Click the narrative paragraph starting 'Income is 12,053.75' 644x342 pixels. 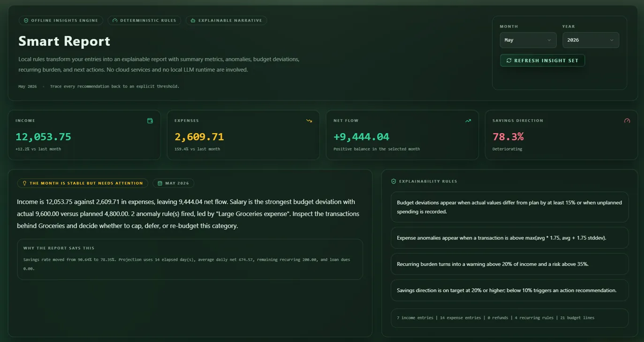click(188, 214)
